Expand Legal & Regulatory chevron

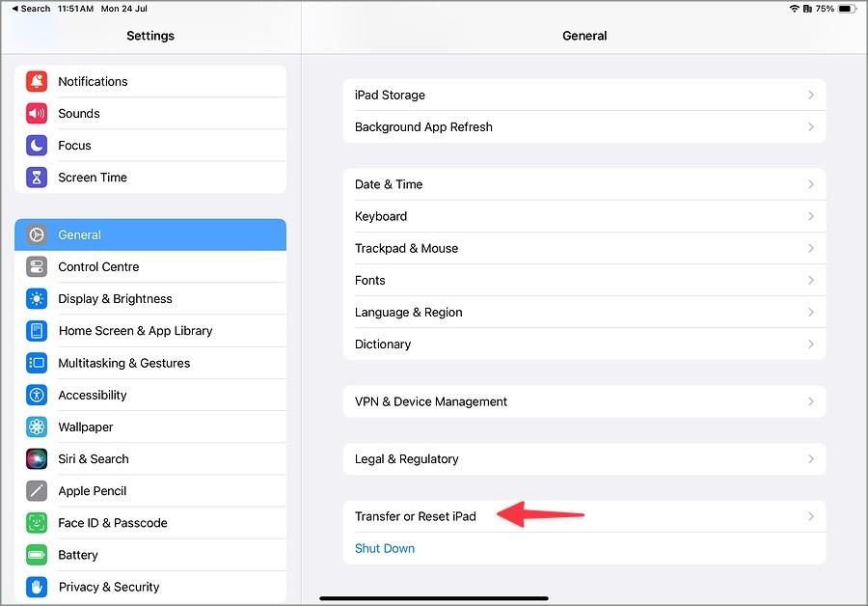811,459
